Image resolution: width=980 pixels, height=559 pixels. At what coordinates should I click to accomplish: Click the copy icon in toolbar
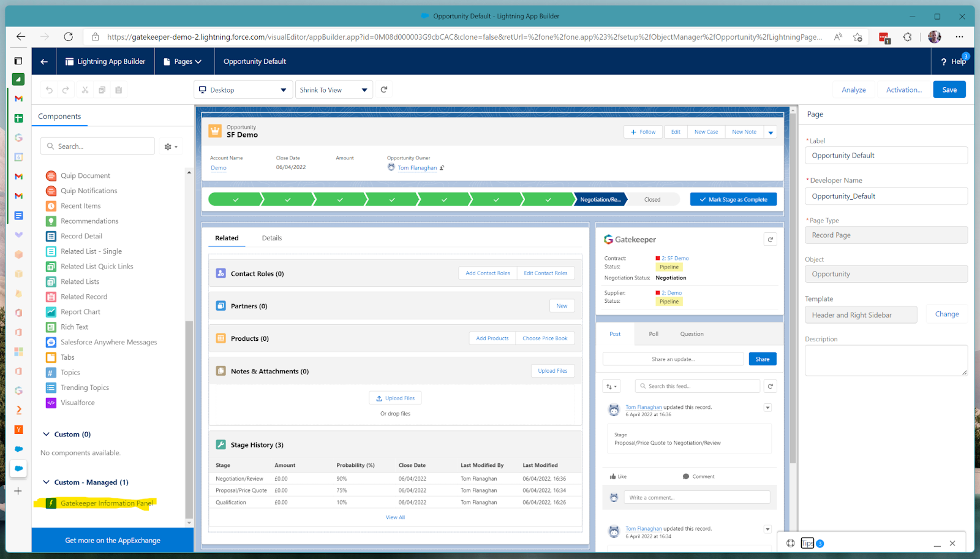[102, 90]
